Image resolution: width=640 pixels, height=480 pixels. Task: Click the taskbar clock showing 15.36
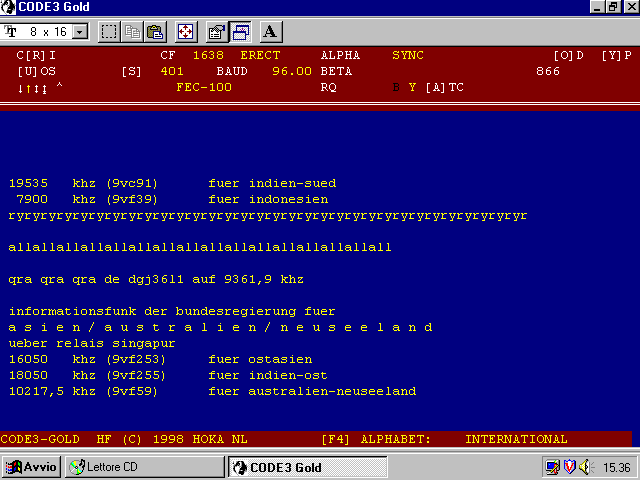(x=616, y=467)
